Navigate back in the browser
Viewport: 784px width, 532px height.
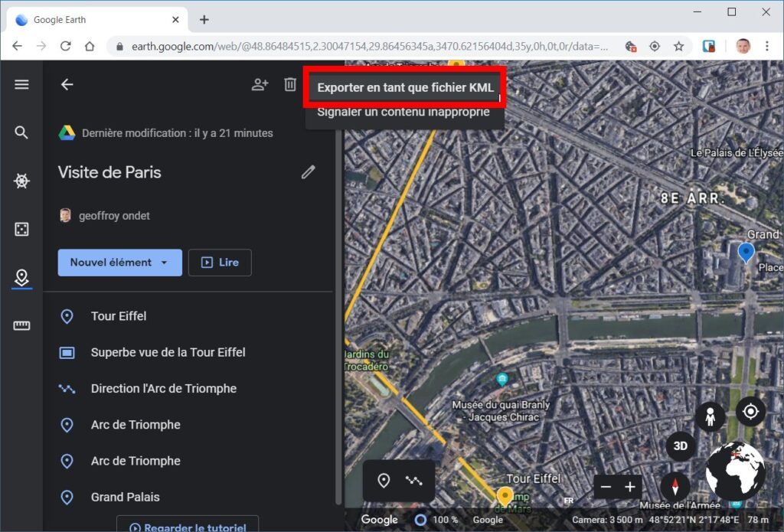tap(17, 47)
